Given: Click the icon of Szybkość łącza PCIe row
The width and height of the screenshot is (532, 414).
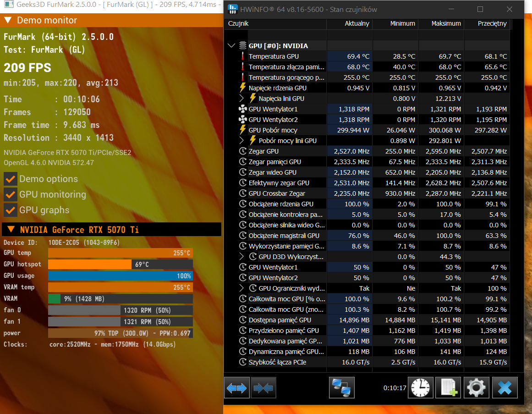Looking at the screenshot, I should tap(242, 362).
